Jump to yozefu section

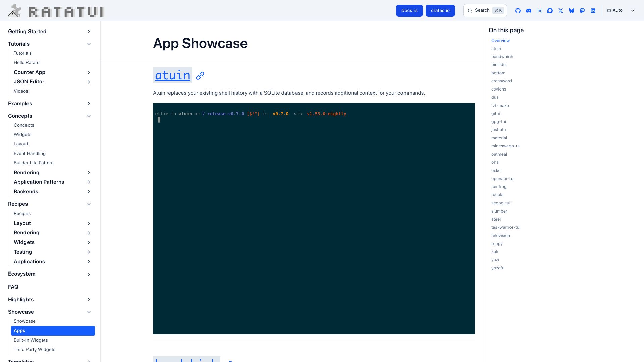pyautogui.click(x=498, y=268)
